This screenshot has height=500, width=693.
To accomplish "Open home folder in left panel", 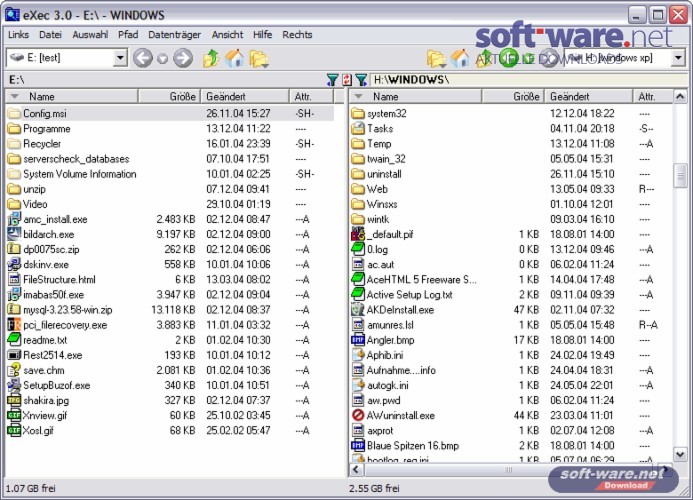I will pos(234,58).
